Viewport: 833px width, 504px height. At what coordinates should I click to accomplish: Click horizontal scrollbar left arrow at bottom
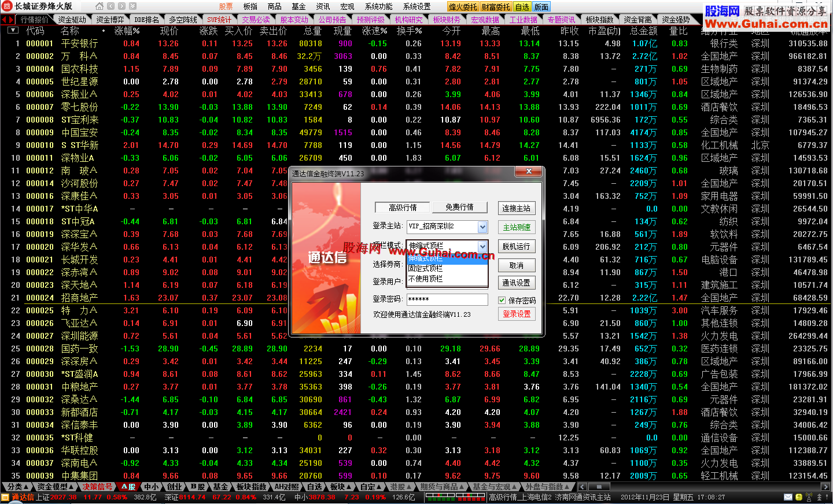(x=582, y=487)
